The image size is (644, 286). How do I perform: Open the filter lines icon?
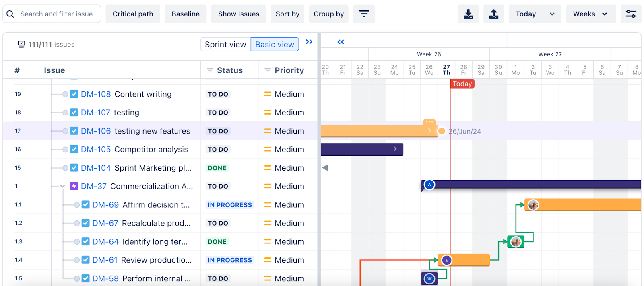click(x=364, y=14)
